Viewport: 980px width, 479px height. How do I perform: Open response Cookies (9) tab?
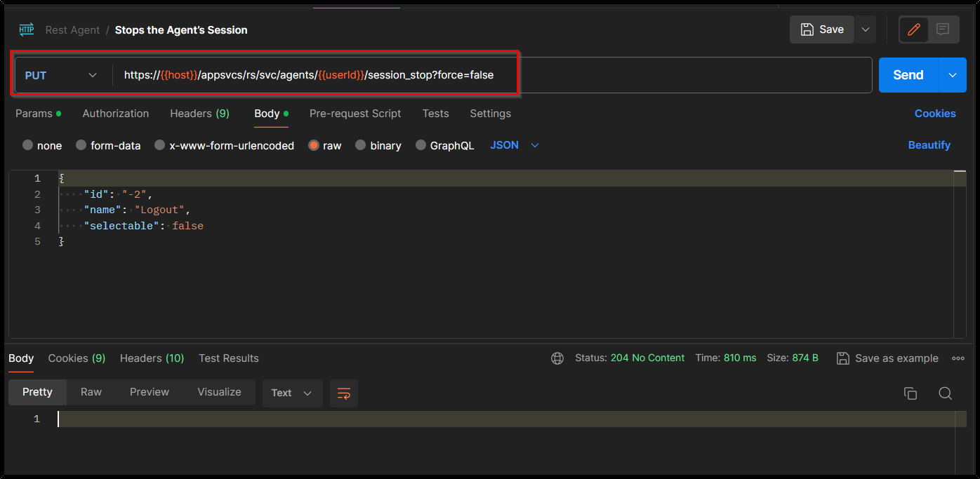[77, 358]
